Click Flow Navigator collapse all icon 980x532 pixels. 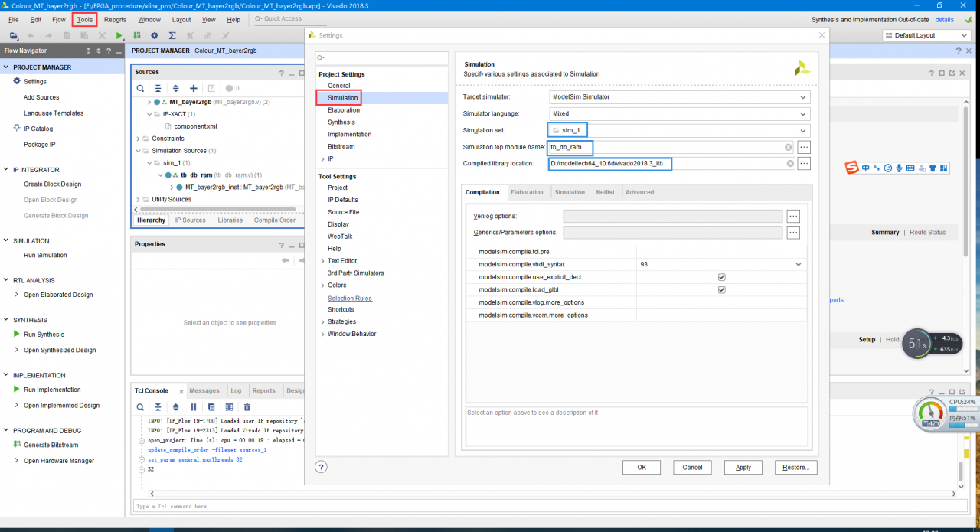click(x=89, y=51)
